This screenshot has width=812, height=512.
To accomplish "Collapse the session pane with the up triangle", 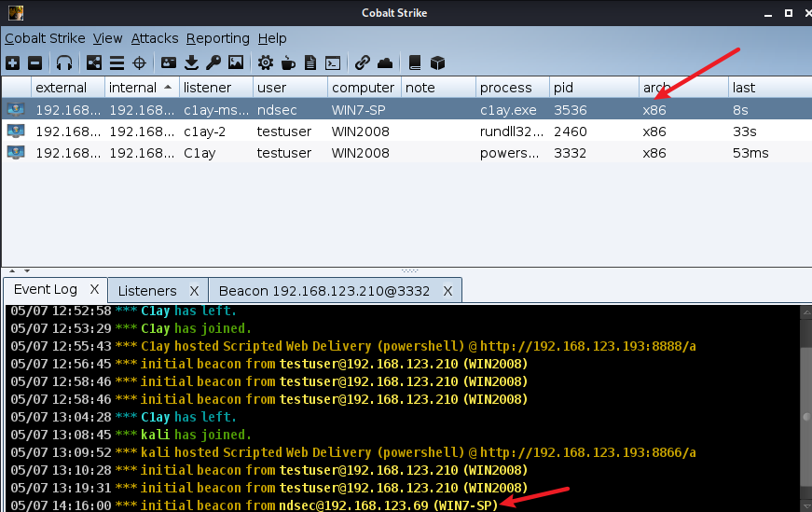I will [12, 270].
